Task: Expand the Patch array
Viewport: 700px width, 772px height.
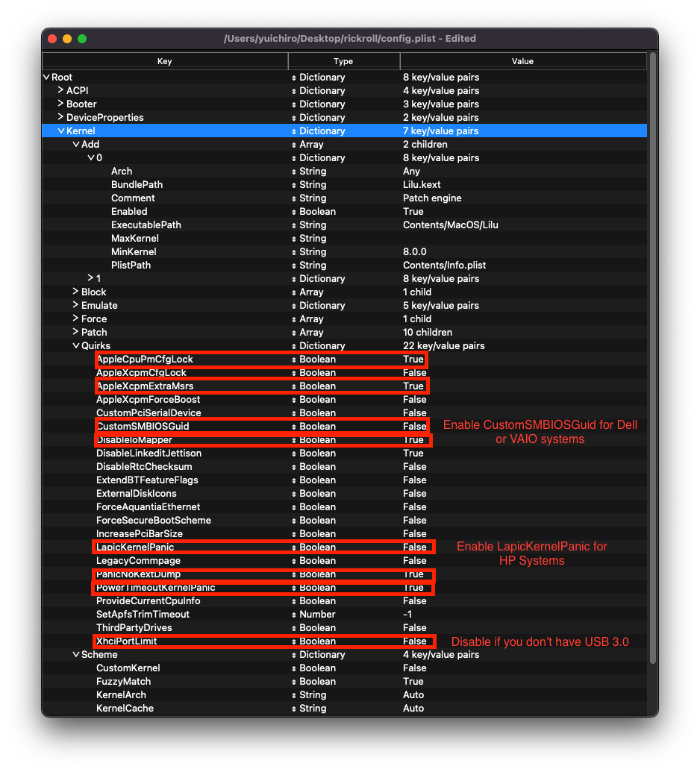Action: tap(75, 333)
